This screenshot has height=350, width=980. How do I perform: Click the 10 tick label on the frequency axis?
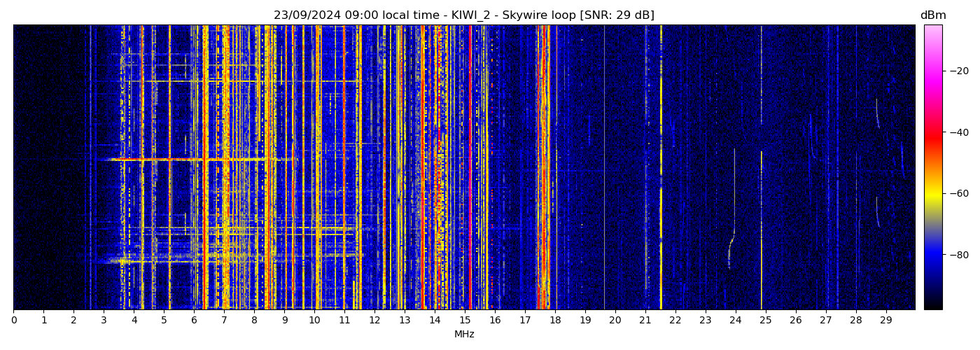click(314, 320)
